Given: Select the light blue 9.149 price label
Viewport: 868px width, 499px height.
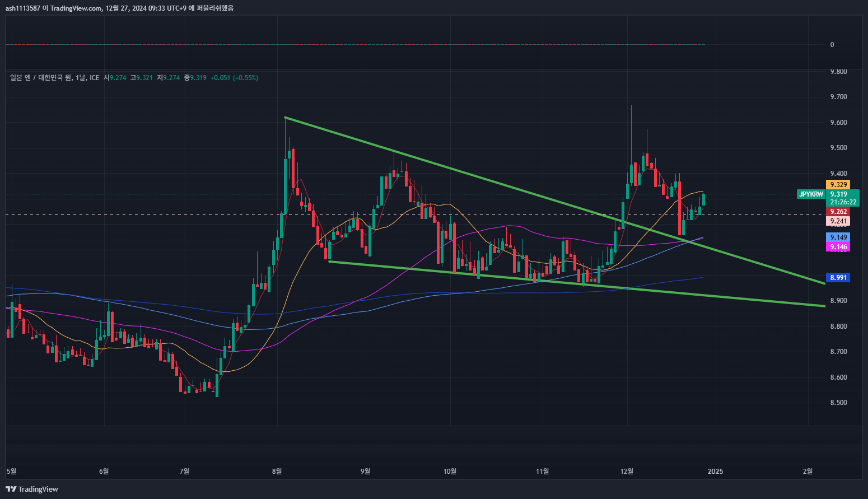Looking at the screenshot, I should click(838, 237).
